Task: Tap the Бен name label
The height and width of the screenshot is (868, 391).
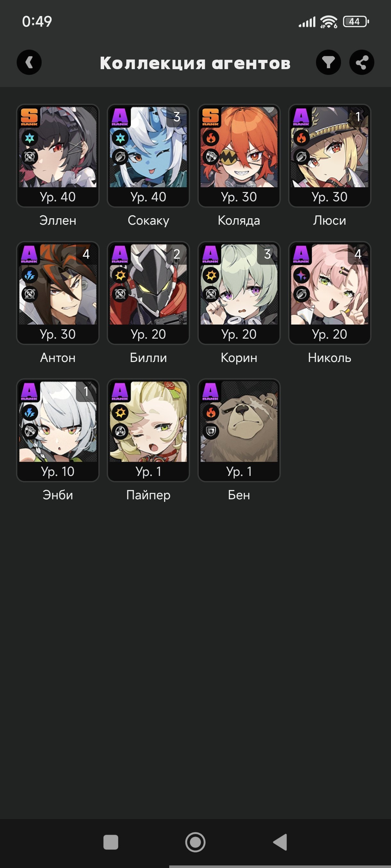Action: click(239, 495)
